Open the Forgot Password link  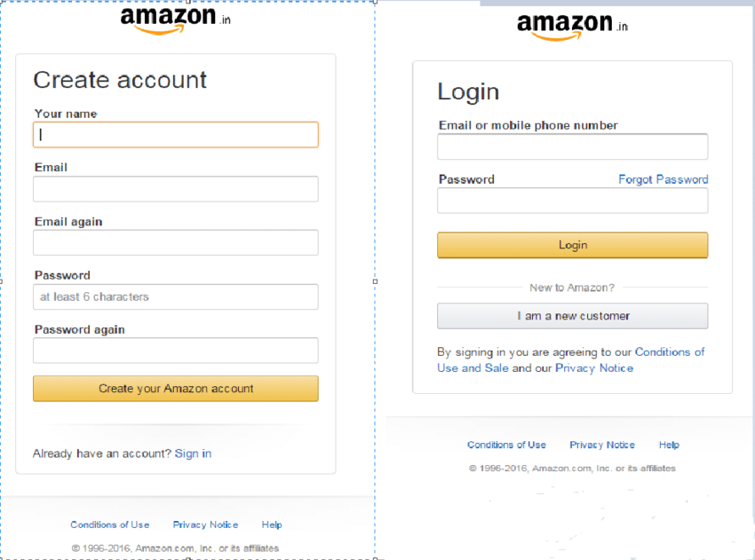pyautogui.click(x=663, y=179)
